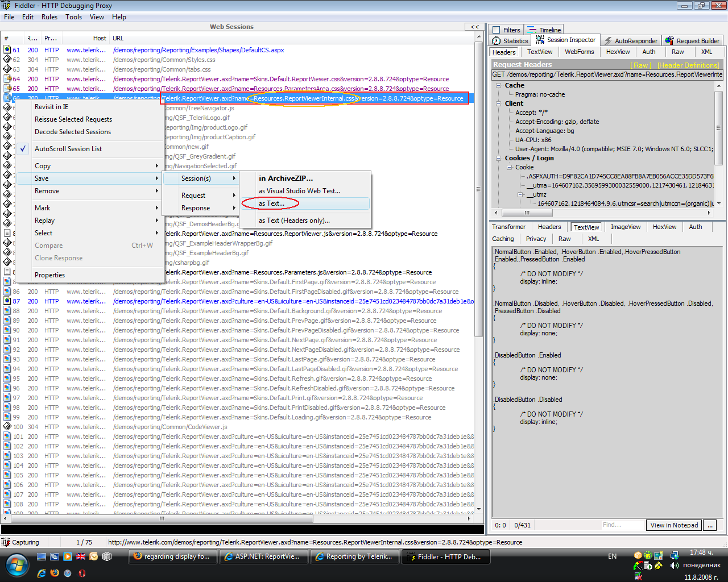The height and width of the screenshot is (582, 728).
Task: Collapse the Cookies / Login group
Action: [x=498, y=158]
